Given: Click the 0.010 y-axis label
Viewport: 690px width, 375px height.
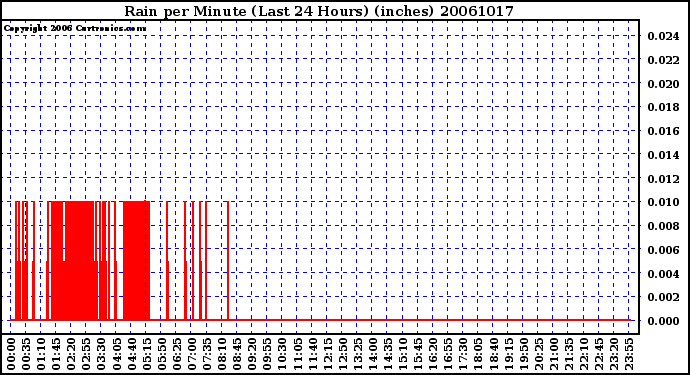Looking at the screenshot, I should pyautogui.click(x=663, y=202).
